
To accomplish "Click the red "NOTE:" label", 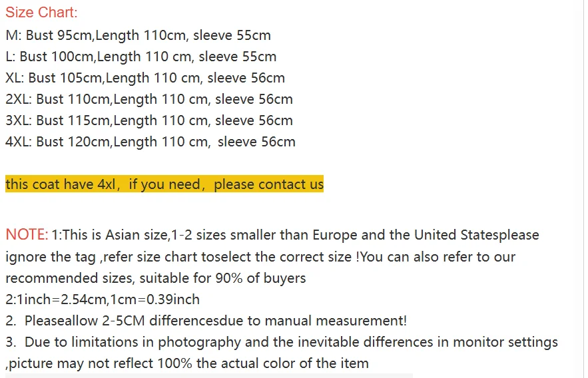I will click(27, 235).
